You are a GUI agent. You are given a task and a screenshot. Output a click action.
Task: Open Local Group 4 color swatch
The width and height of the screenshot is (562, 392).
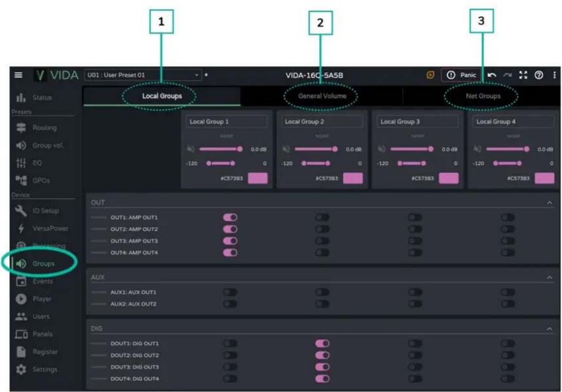tap(544, 178)
